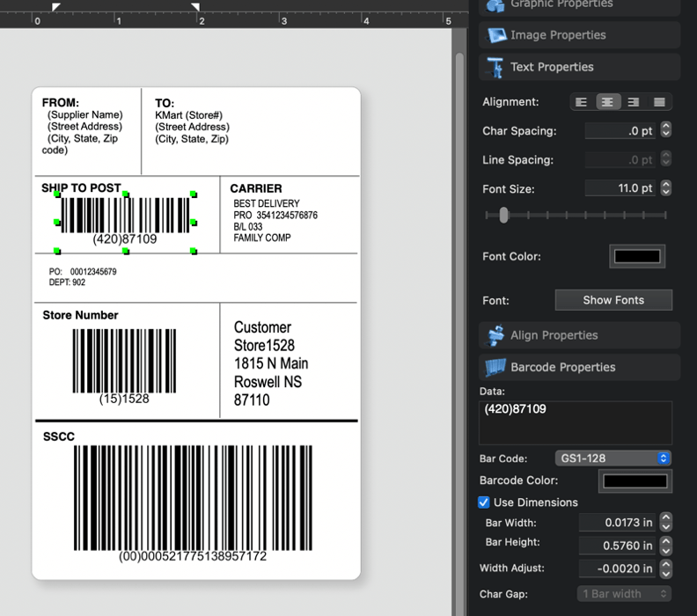Click the Char Spacing value field
The width and height of the screenshot is (697, 616).
tap(620, 130)
